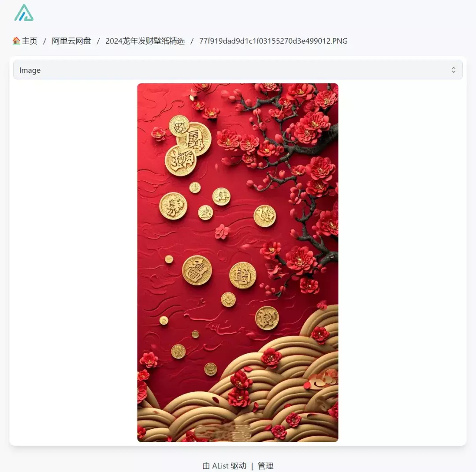Click the house icon in breadcrumb
This screenshot has height=472, width=476.
point(16,41)
